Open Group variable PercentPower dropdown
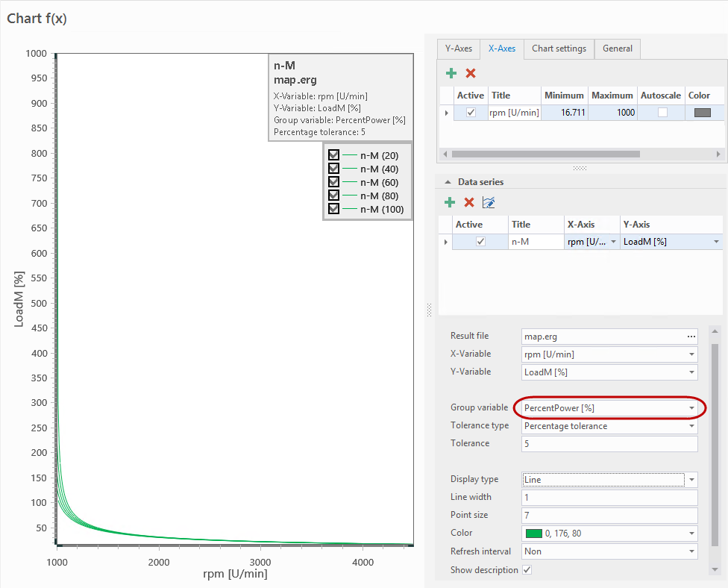 (x=691, y=407)
